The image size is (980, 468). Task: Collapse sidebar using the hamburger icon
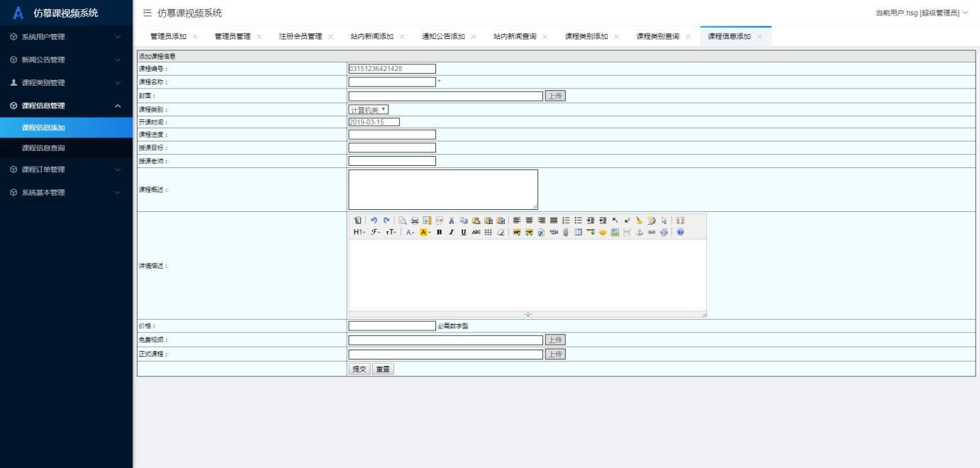click(x=147, y=13)
